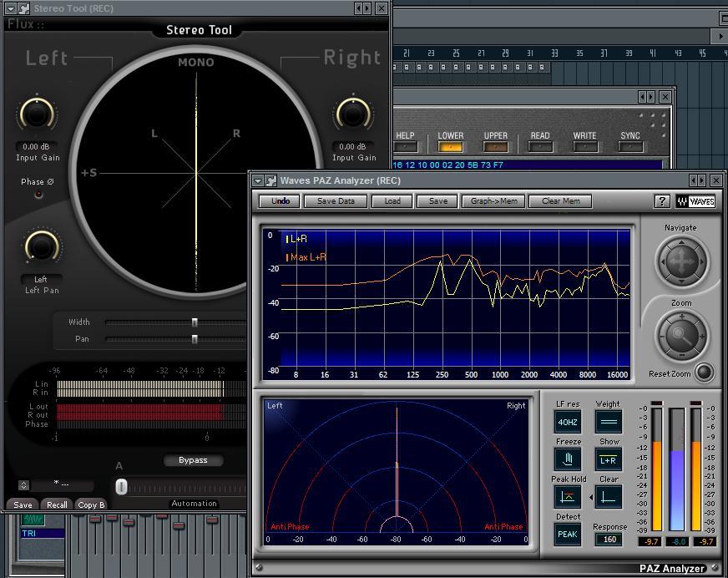728x578 pixels.
Task: Click the PAZ Analyzer plugin pin icon
Action: coord(271,180)
